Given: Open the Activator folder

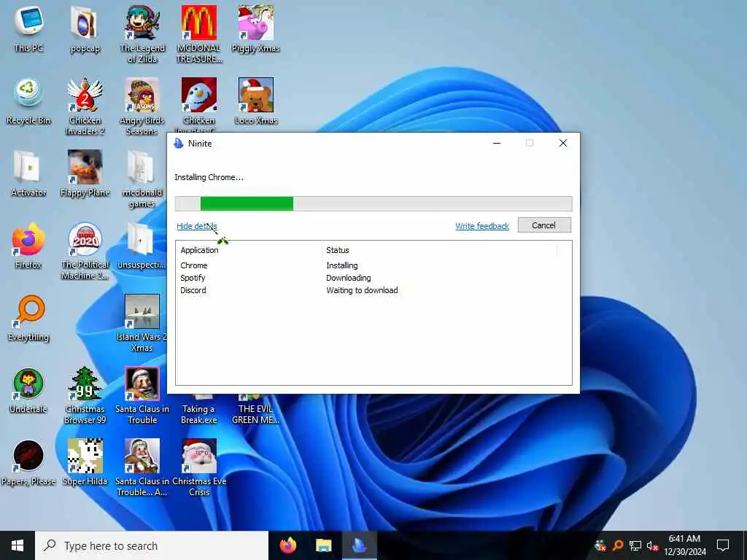Looking at the screenshot, I should [x=28, y=174].
